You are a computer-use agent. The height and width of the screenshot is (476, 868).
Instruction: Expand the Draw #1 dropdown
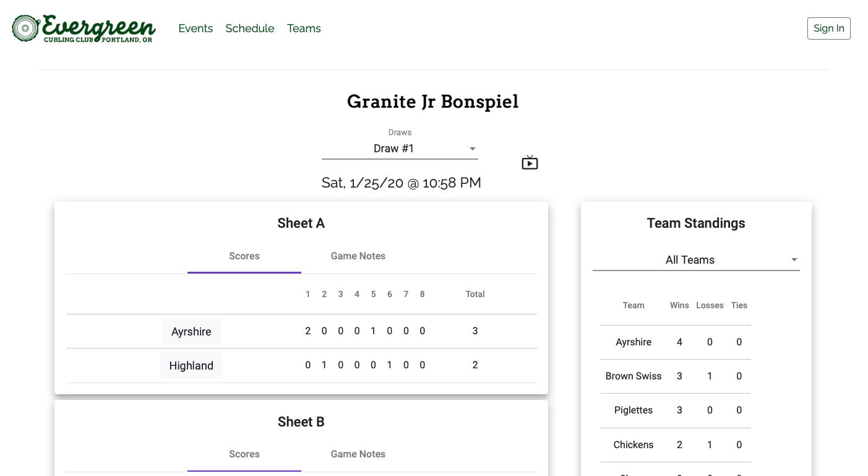click(x=394, y=149)
